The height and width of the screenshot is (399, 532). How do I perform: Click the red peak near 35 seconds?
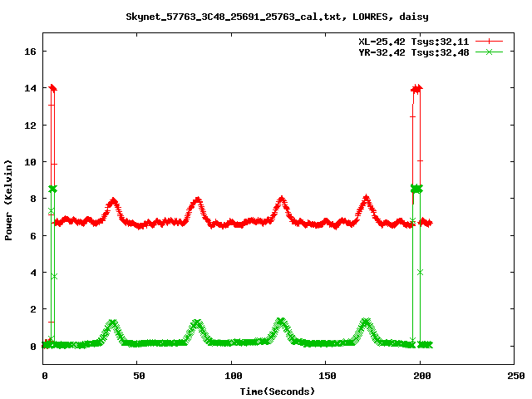tap(113, 202)
